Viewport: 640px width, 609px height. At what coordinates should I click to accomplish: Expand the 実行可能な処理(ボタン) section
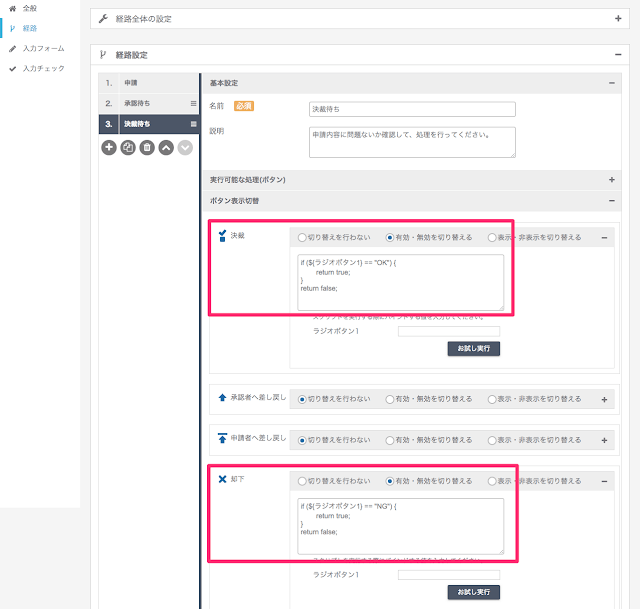pyautogui.click(x=611, y=180)
